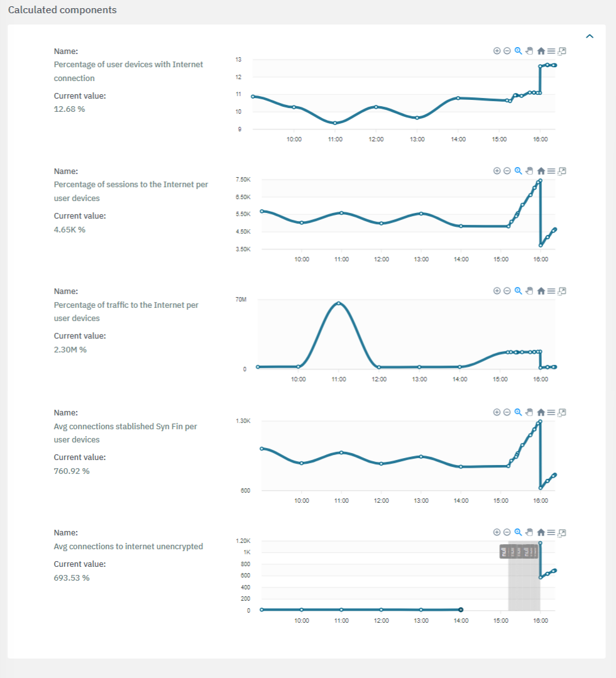Open hamburger menu of Internet connection chart
The height and width of the screenshot is (678, 616).
(x=551, y=51)
